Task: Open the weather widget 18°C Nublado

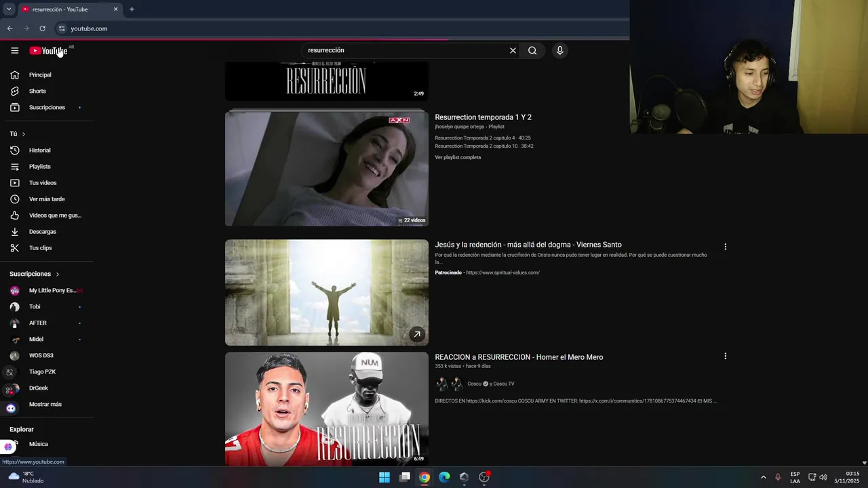Action: point(26,477)
